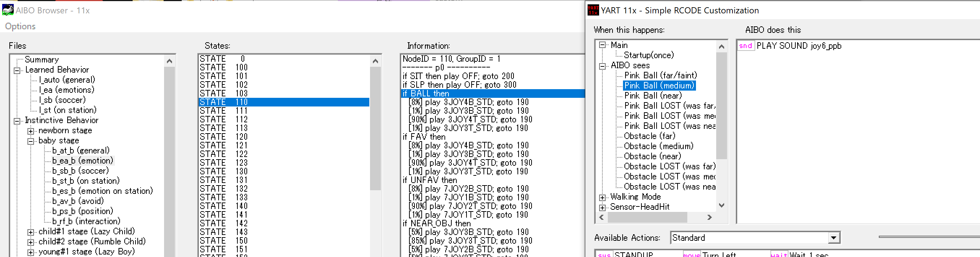Expand the Walking Mode node
Viewport: 980px width, 257px height.
click(x=602, y=197)
